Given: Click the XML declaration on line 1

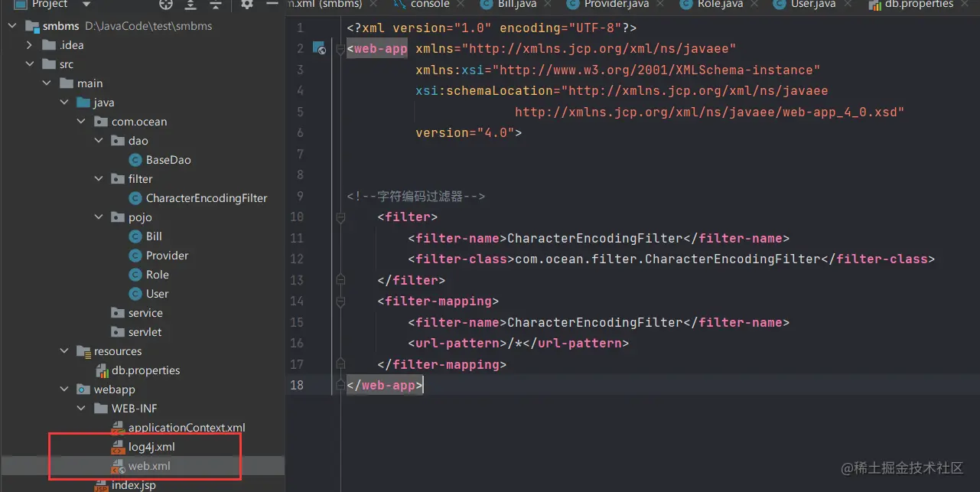Looking at the screenshot, I should pos(492,28).
